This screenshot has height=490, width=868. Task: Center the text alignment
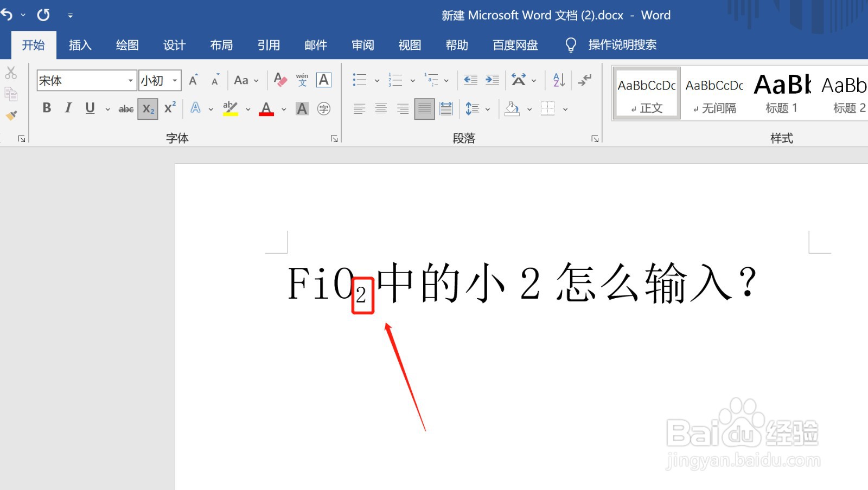click(x=381, y=109)
